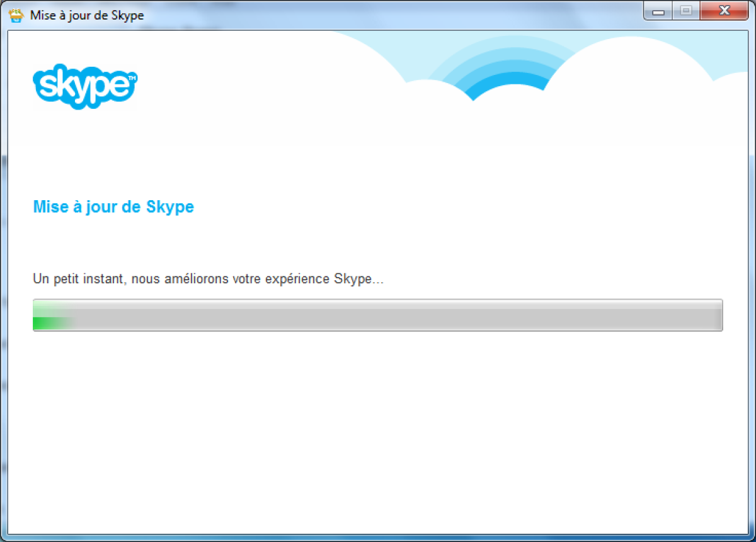Viewport: 756px width, 542px height.
Task: Click the blue 'Mise à jour de Skype' heading
Action: click(x=113, y=206)
